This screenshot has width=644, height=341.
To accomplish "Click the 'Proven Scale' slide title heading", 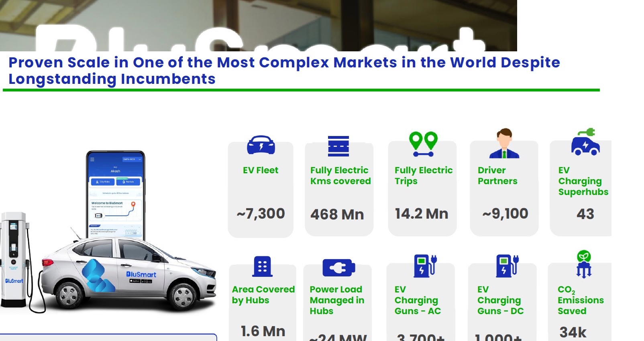I will click(x=284, y=71).
